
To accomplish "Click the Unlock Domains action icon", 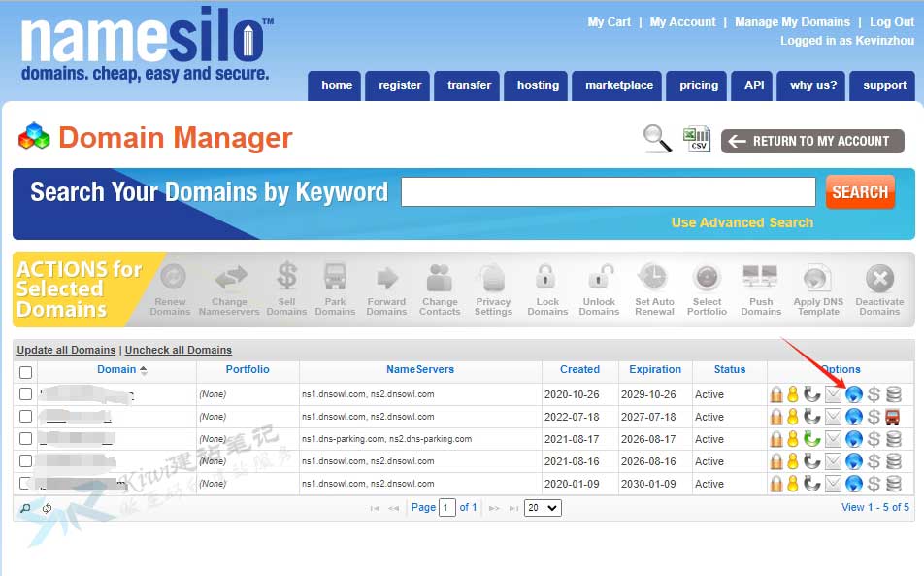I will coord(600,276).
